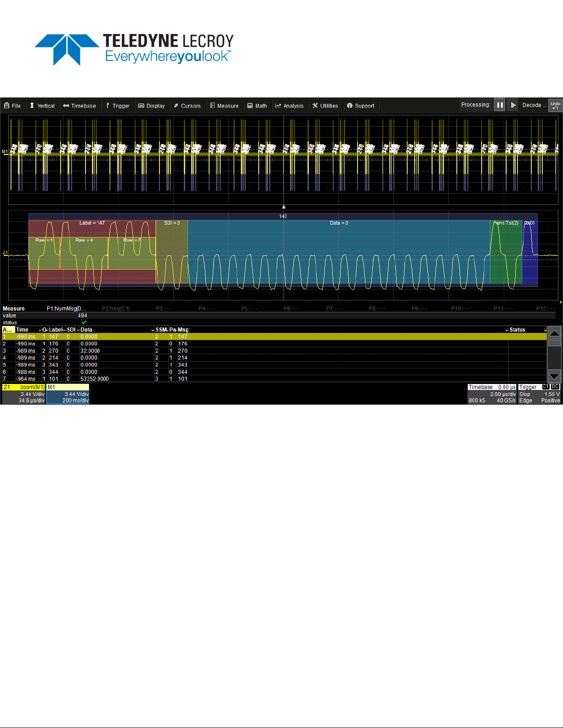This screenshot has width=563, height=728.
Task: Click the Math menu calculator icon
Action: (x=250, y=106)
